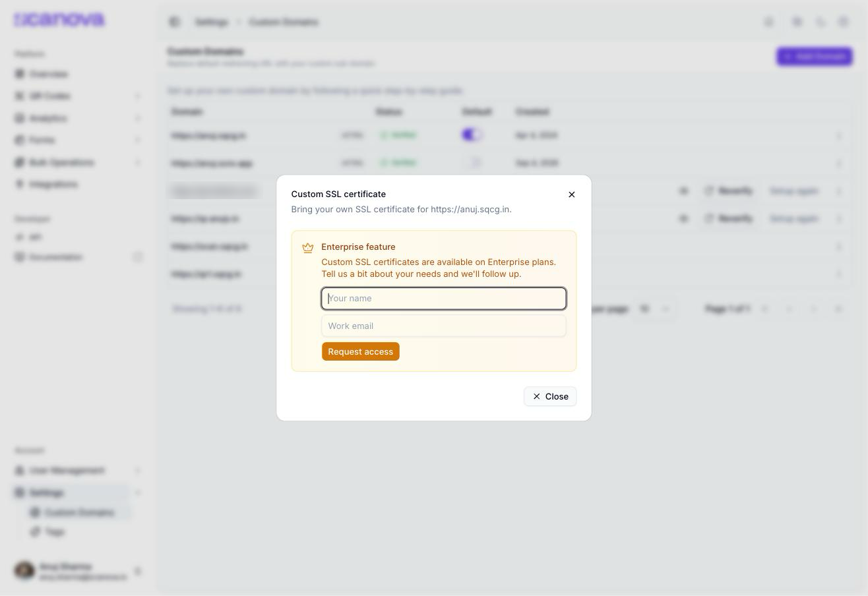Expand the Forms sidebar chevron
The height and width of the screenshot is (596, 868).
click(138, 140)
